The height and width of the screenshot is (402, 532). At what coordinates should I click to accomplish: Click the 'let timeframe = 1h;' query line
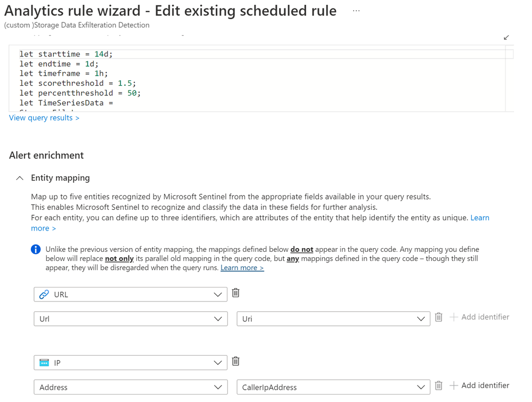(63, 73)
